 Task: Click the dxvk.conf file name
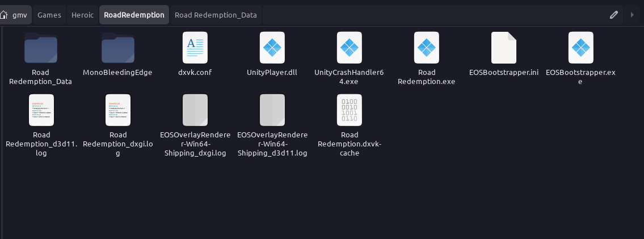195,72
